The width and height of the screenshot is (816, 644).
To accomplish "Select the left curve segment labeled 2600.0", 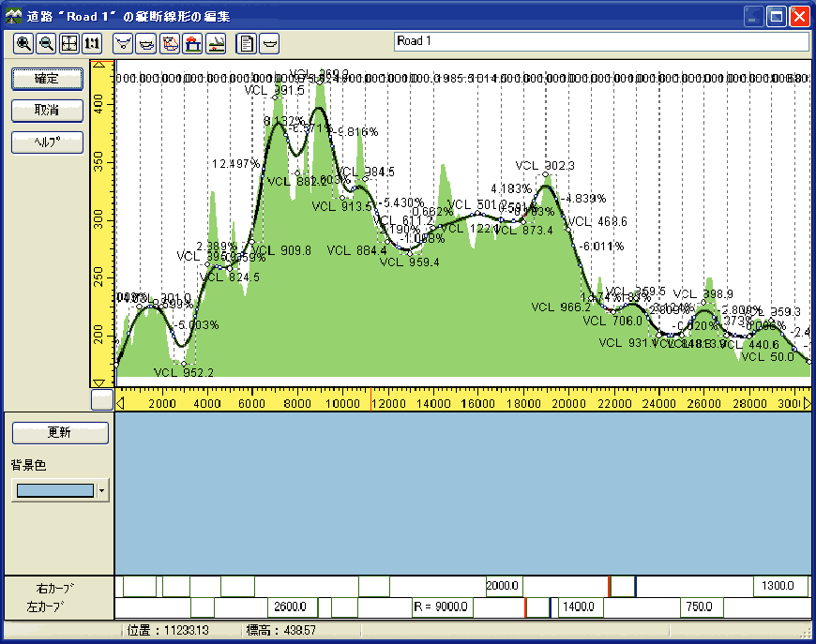I will tap(292, 607).
